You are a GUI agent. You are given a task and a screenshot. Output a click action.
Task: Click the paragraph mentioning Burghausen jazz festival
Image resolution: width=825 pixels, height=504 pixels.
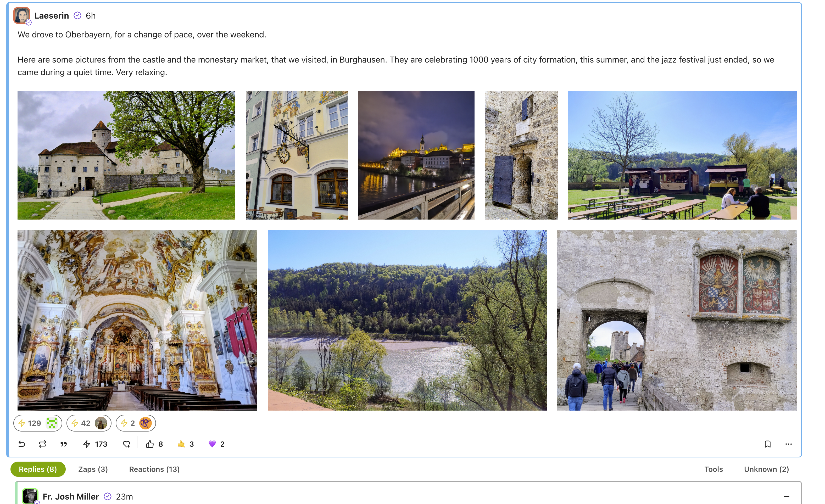[x=396, y=66]
